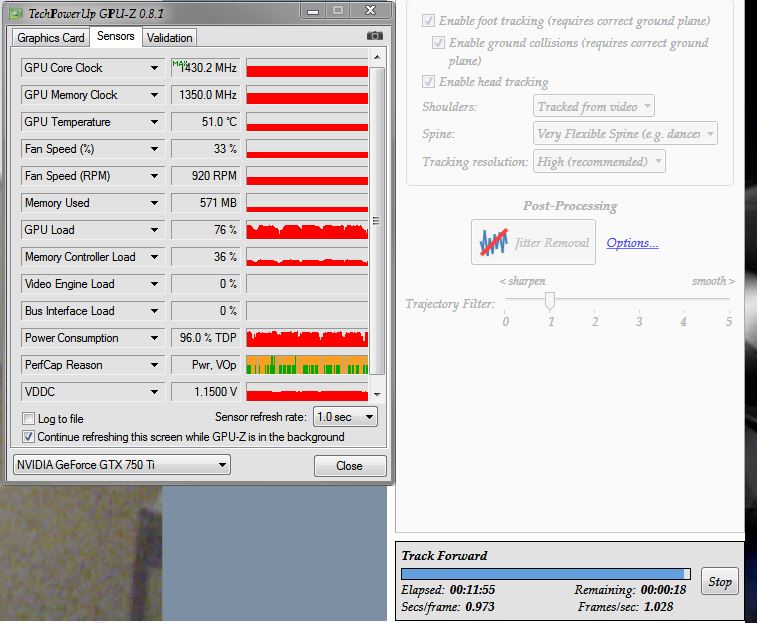This screenshot has width=757, height=623.
Task: Open the PerfCap Reason sensor dropdown
Action: [x=154, y=366]
